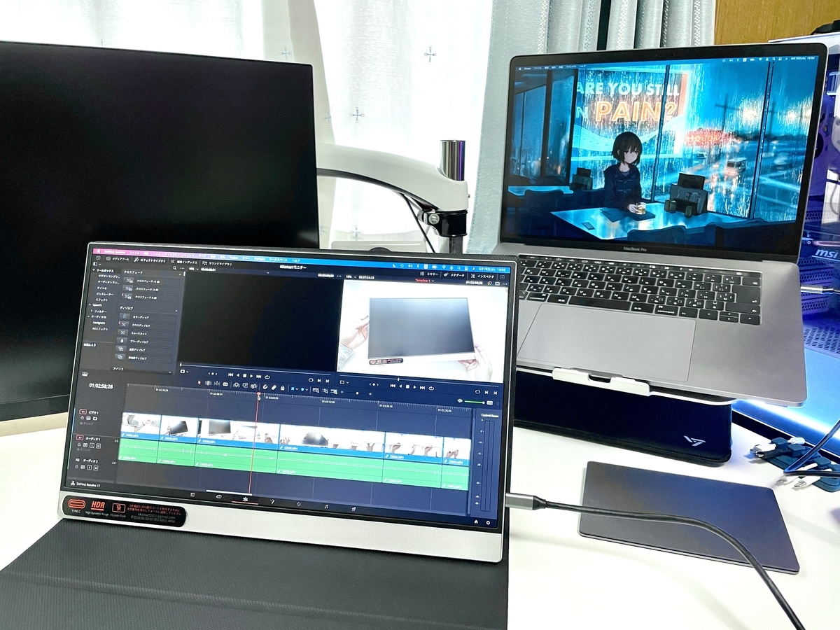Click the red timeline playhead
The image size is (840, 630).
click(x=258, y=395)
